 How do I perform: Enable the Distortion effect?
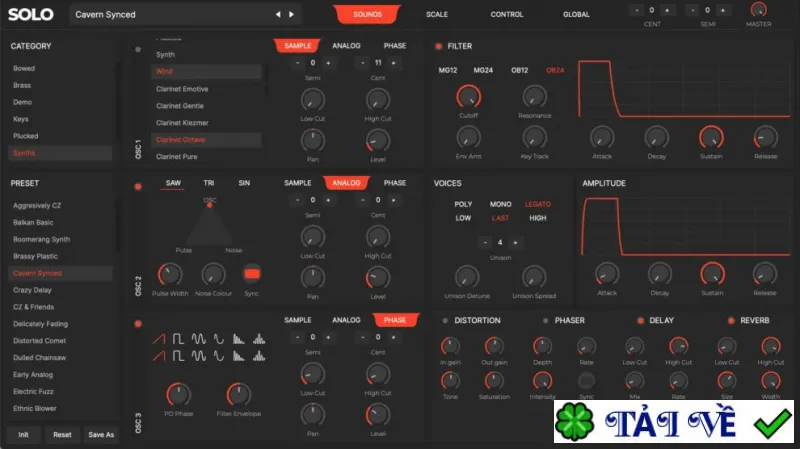[445, 321]
